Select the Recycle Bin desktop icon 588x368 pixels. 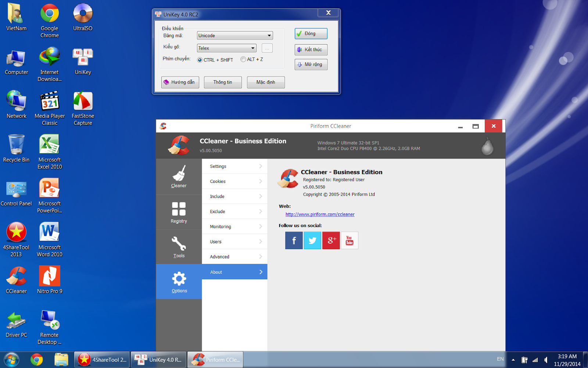[16, 149]
